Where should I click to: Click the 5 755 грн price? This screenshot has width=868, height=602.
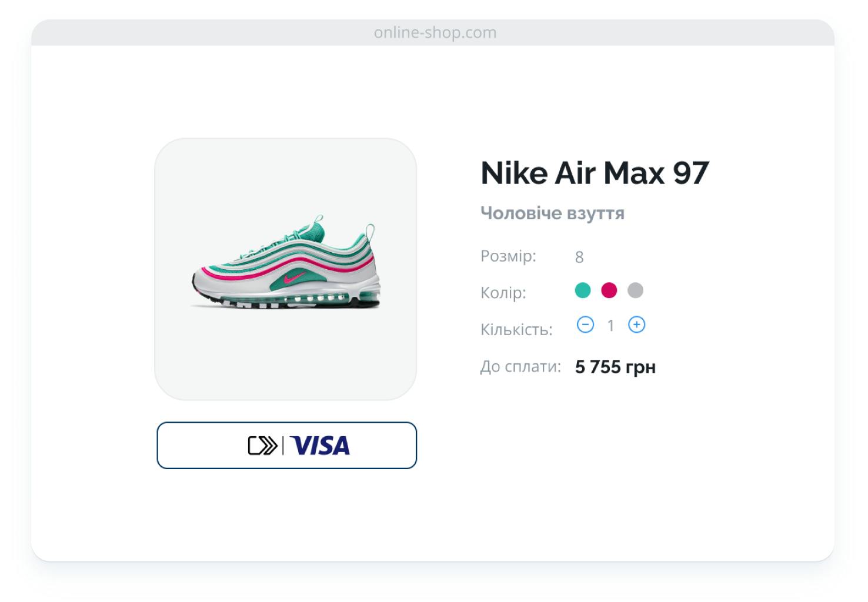(615, 367)
